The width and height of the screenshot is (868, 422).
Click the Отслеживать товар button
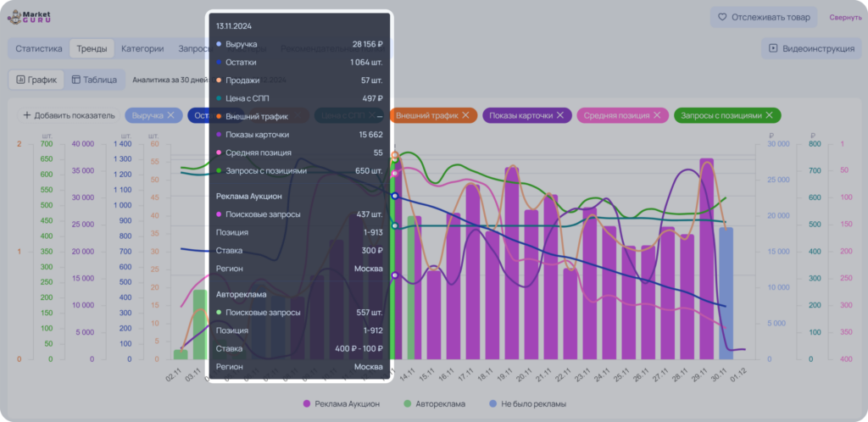click(764, 17)
